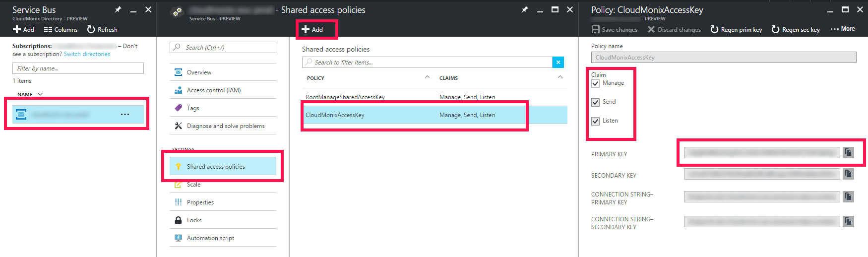Open the More menu in the policy blade
The width and height of the screenshot is (868, 257).
[843, 29]
